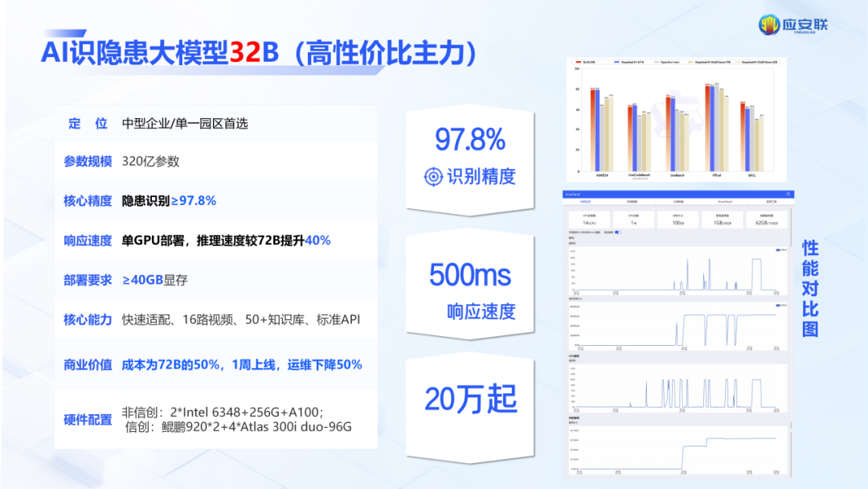868x489 pixels.
Task: Click the 62GB storage stat card
Action: tap(767, 220)
